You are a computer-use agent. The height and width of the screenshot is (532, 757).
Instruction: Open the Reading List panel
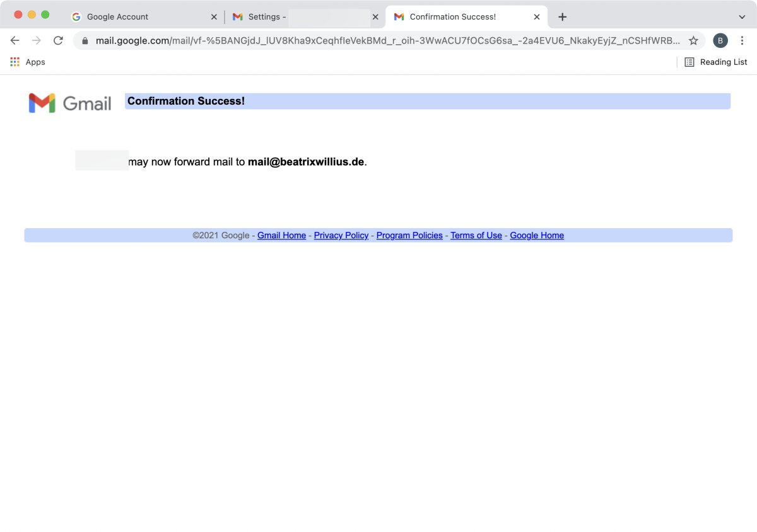click(716, 62)
